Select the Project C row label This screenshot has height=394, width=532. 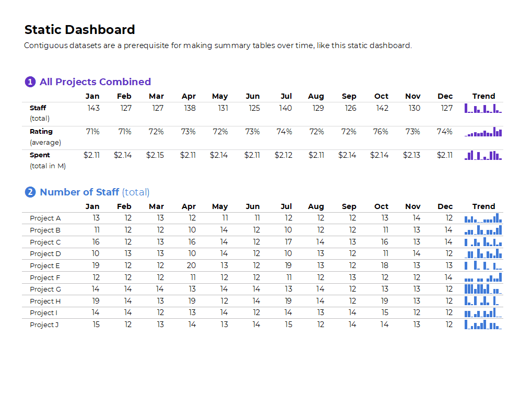point(45,242)
